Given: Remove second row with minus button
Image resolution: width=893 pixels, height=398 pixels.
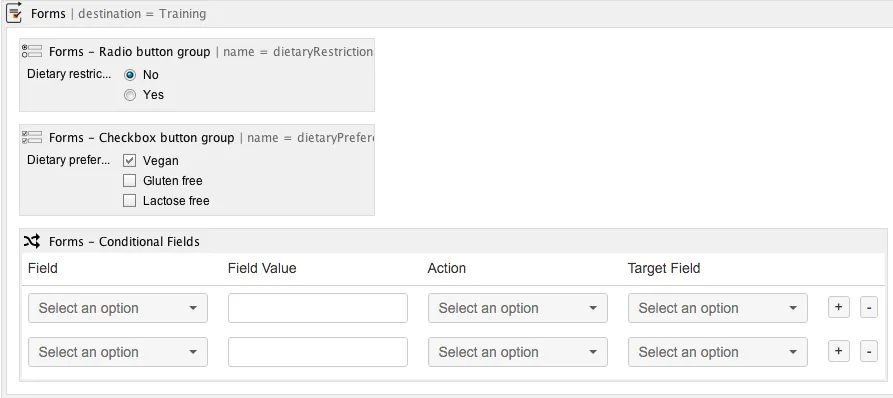Looking at the screenshot, I should click(869, 351).
